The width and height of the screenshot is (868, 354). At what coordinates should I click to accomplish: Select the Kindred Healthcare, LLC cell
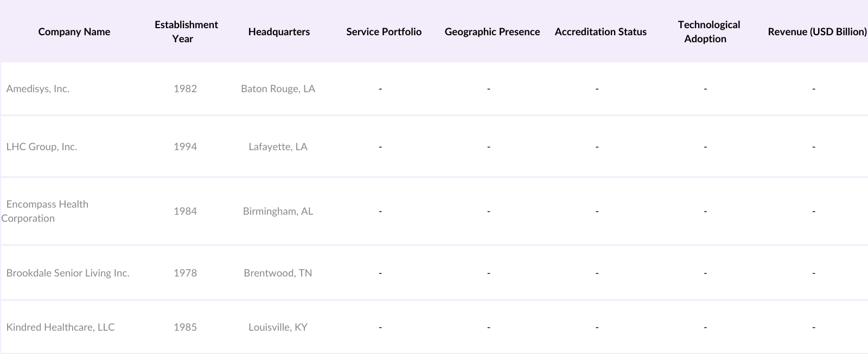point(60,327)
